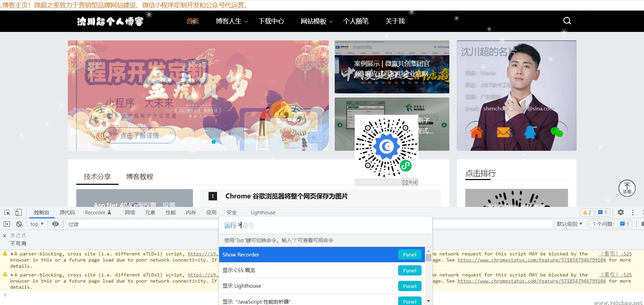This screenshot has height=305, width=644.
Task: Click the 1 个问题 issues button
Action: [610, 224]
